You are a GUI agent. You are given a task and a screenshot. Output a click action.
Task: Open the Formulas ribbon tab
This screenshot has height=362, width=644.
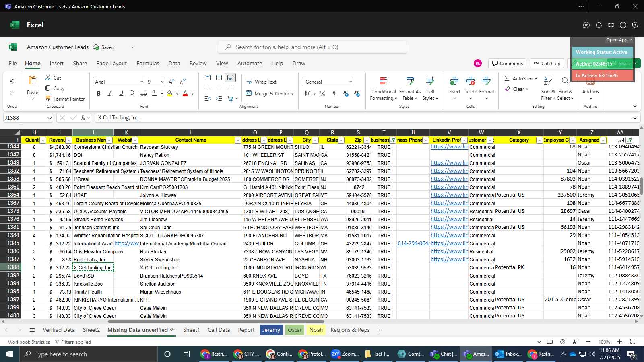click(148, 63)
